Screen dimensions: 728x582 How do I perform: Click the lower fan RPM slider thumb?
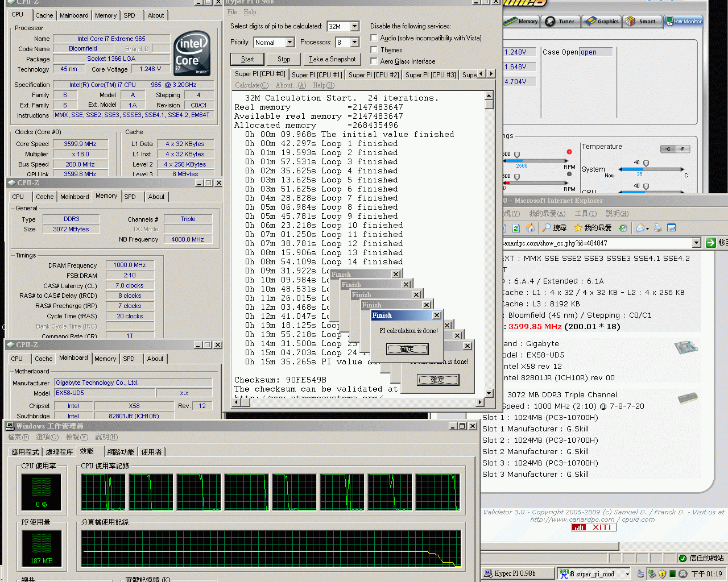tap(517, 177)
